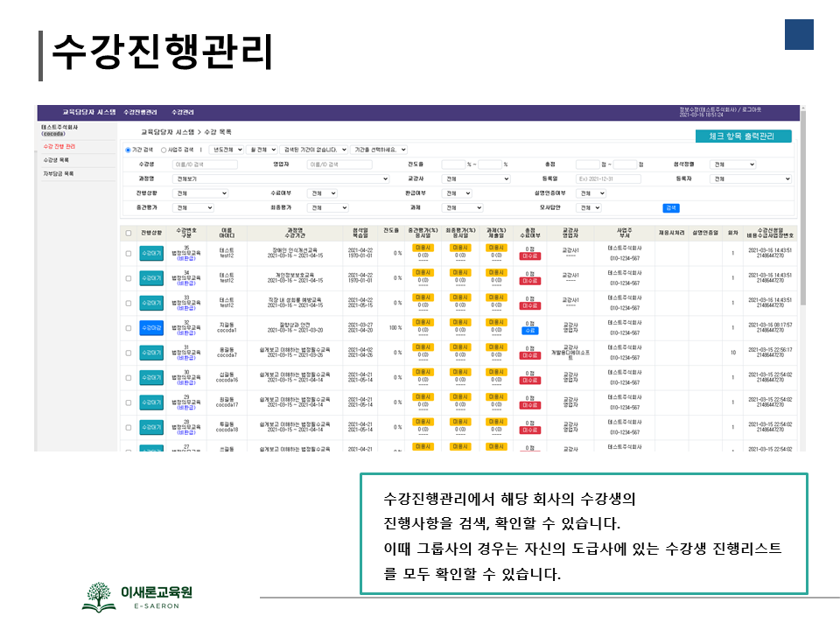
Task: Click blue 수강마감 button for enrollment 32
Action: tap(151, 328)
